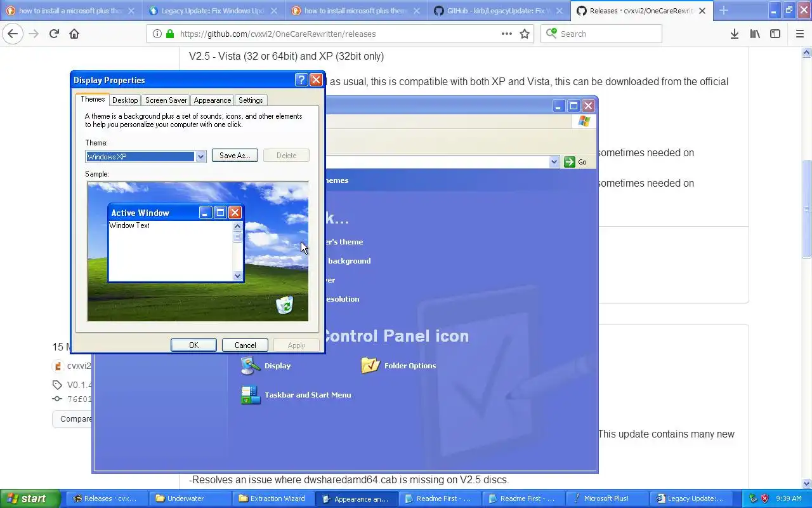Click the green tray icon by the red shield

[x=753, y=498]
